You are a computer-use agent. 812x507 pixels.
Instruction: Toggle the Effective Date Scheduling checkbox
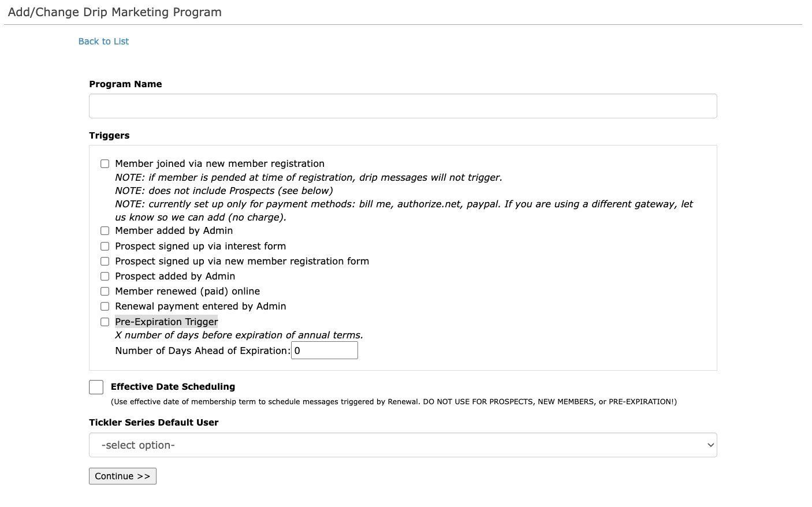tap(96, 387)
